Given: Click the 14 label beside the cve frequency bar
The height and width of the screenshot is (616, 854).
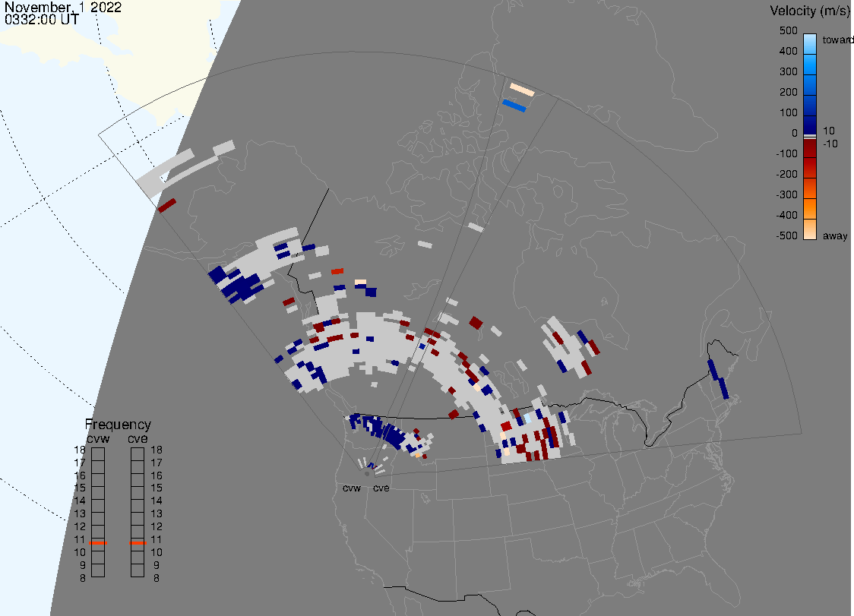Looking at the screenshot, I should click(x=157, y=501).
